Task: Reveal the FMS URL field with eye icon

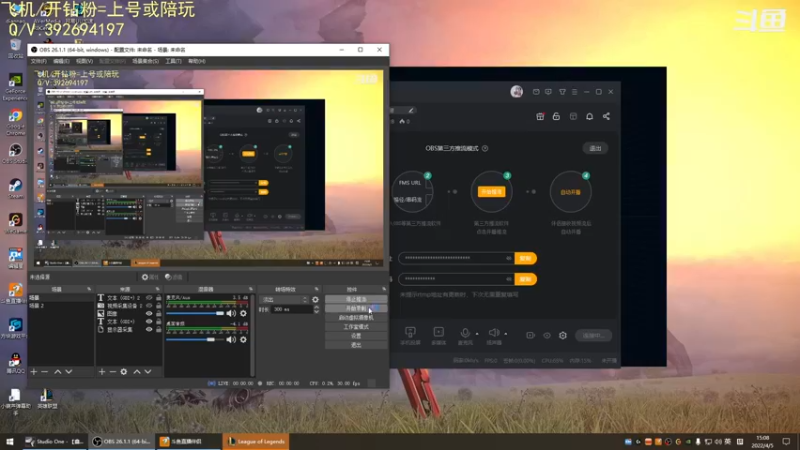Action: click(x=509, y=258)
